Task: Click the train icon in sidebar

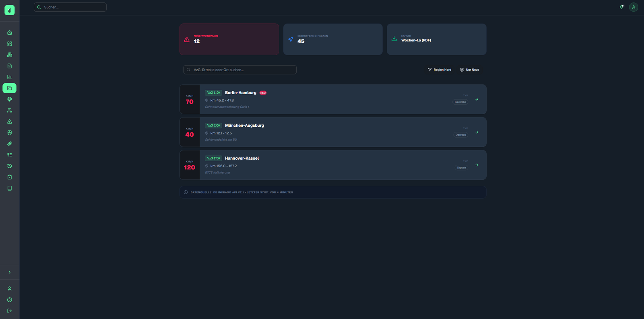Action: click(10, 133)
